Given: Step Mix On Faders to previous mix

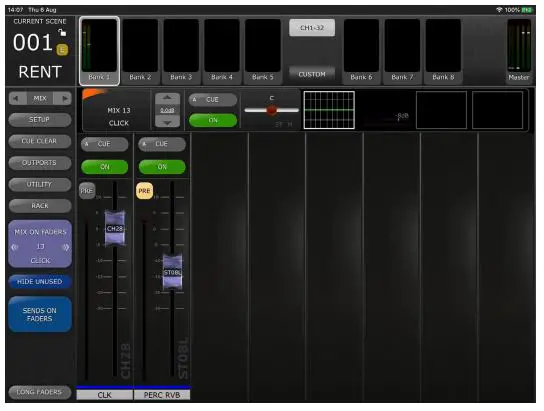Looking at the screenshot, I should tap(15, 247).
